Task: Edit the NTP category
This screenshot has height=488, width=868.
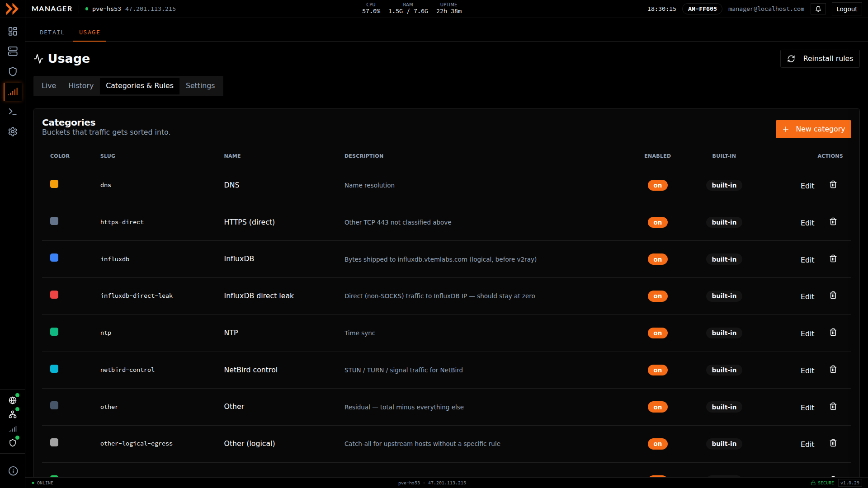Action: [x=807, y=333]
